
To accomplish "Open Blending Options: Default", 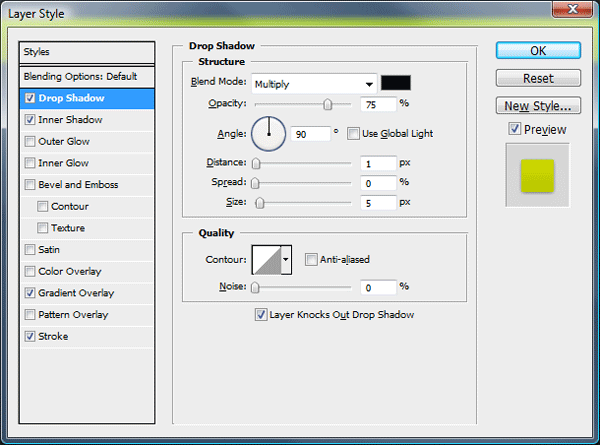I will tap(87, 77).
